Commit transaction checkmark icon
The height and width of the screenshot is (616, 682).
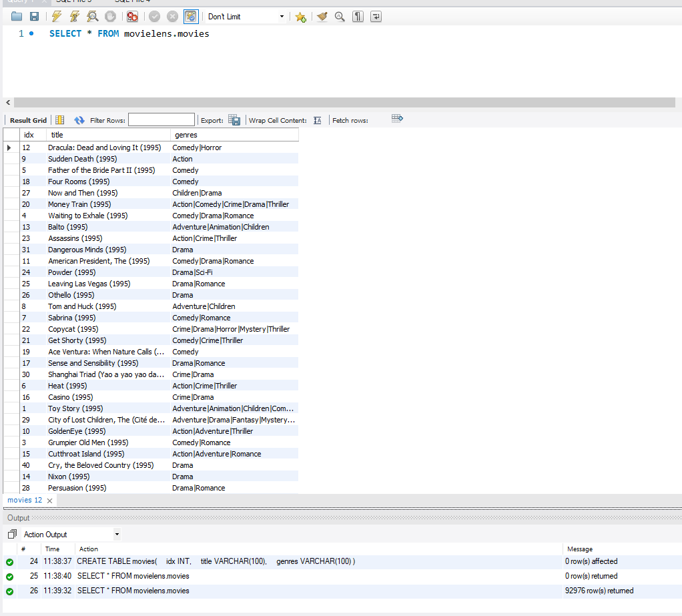(x=154, y=17)
